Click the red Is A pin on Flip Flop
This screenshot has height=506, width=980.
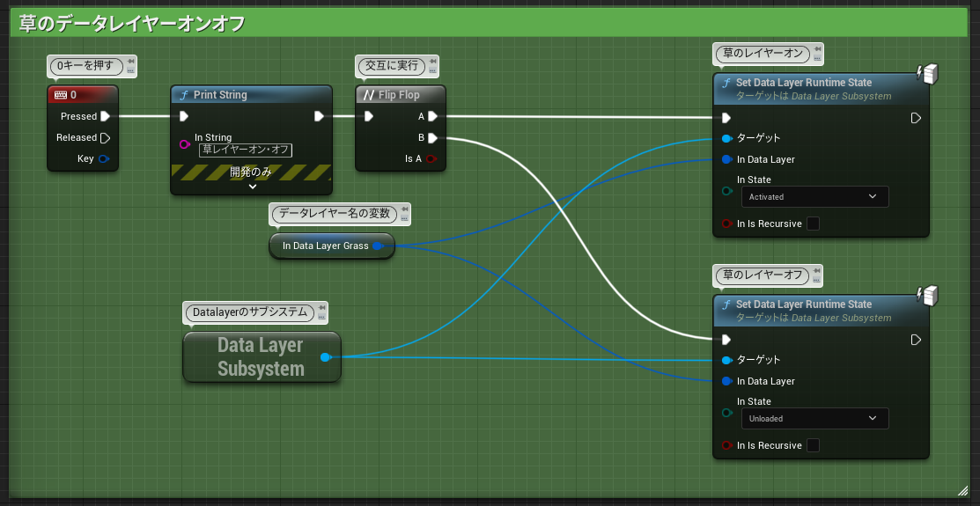coord(431,158)
